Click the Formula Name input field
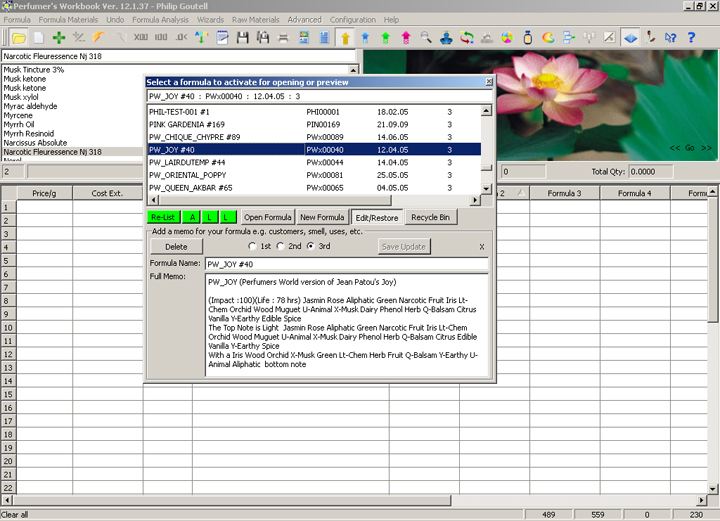The height and width of the screenshot is (521, 720). coord(347,264)
